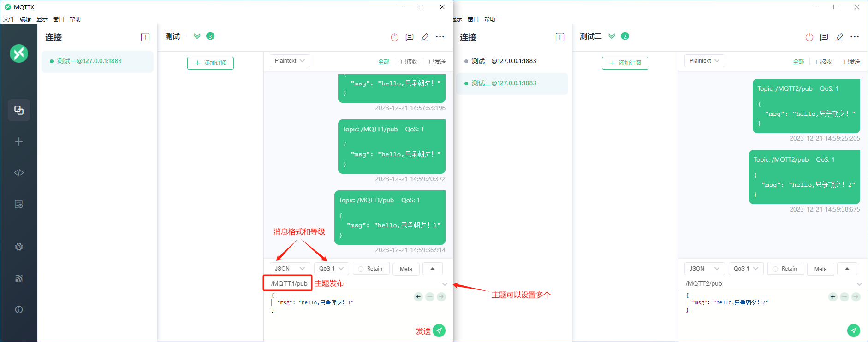
Task: Open the Plaintext format dropdown in 测试一
Action: click(x=290, y=61)
